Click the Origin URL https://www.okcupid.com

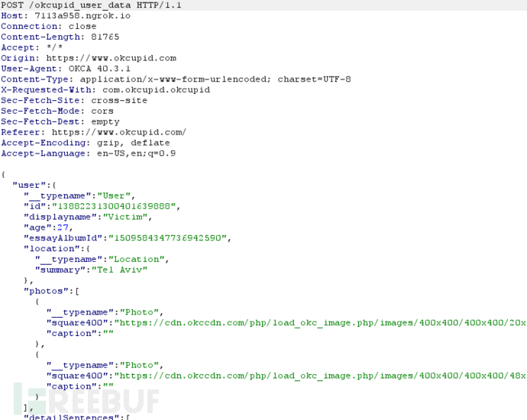click(x=111, y=58)
